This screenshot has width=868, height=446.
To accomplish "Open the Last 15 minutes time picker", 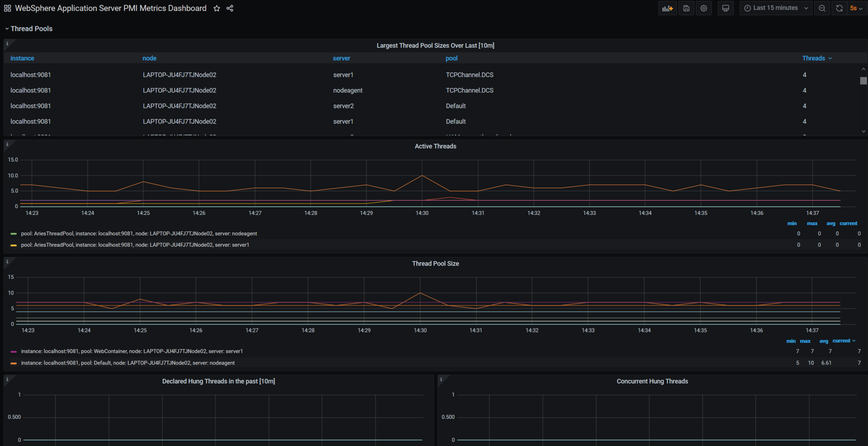I will tap(776, 8).
